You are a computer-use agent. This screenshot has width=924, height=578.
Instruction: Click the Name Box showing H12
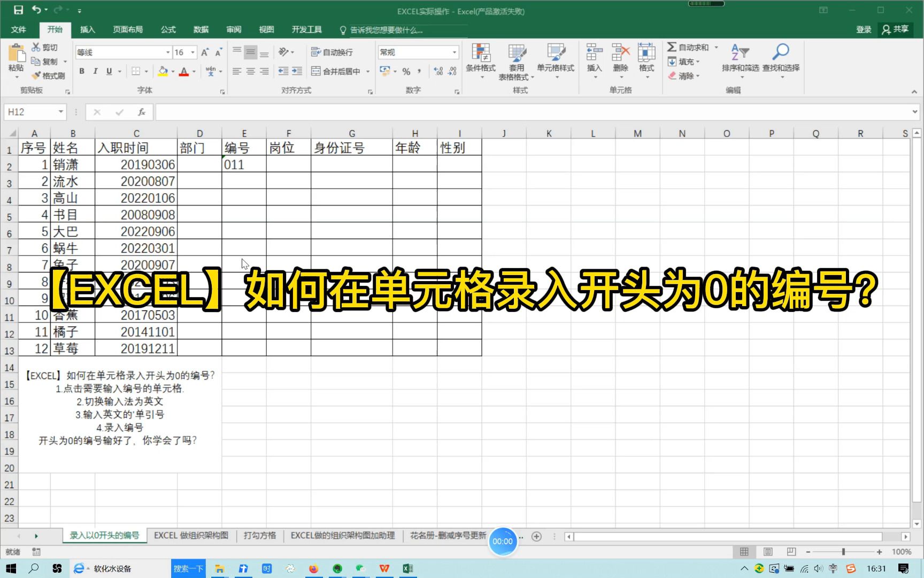30,111
